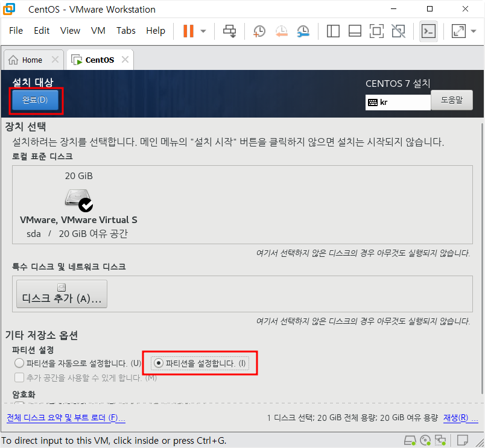The height and width of the screenshot is (448, 485).
Task: Toggle the thumbnail bar view
Action: pyautogui.click(x=355, y=31)
